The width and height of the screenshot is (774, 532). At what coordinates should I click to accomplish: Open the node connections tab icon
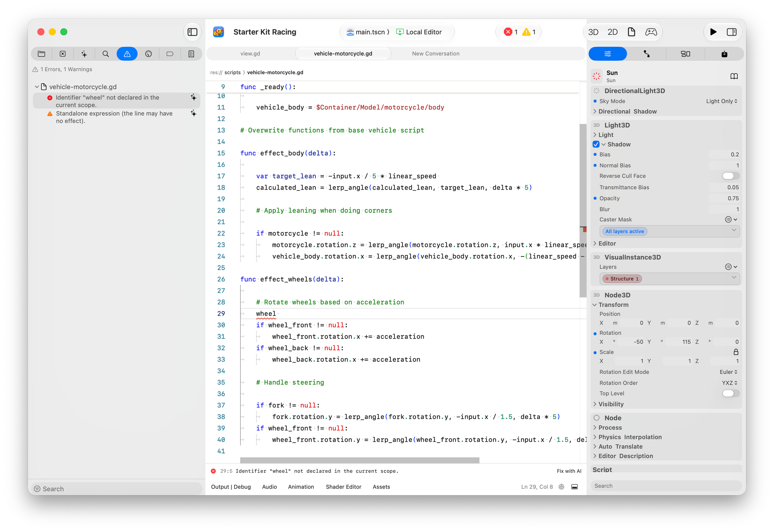click(x=647, y=54)
